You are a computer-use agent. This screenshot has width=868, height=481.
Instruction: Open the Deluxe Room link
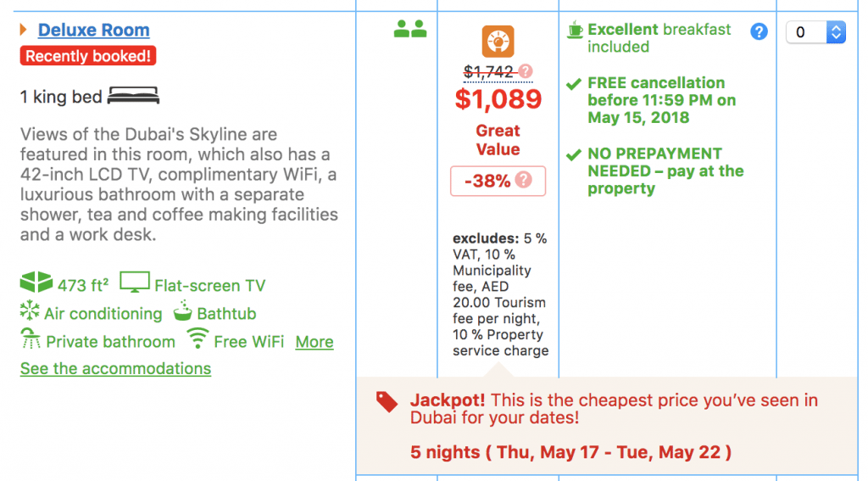pyautogui.click(x=93, y=30)
